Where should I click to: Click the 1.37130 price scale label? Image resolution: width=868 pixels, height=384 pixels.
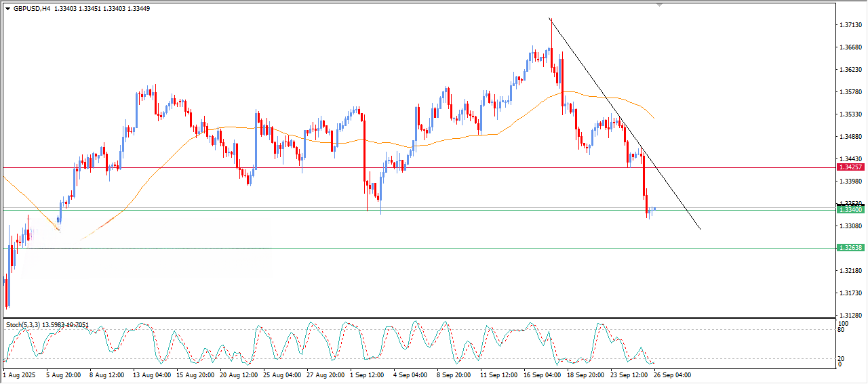850,25
